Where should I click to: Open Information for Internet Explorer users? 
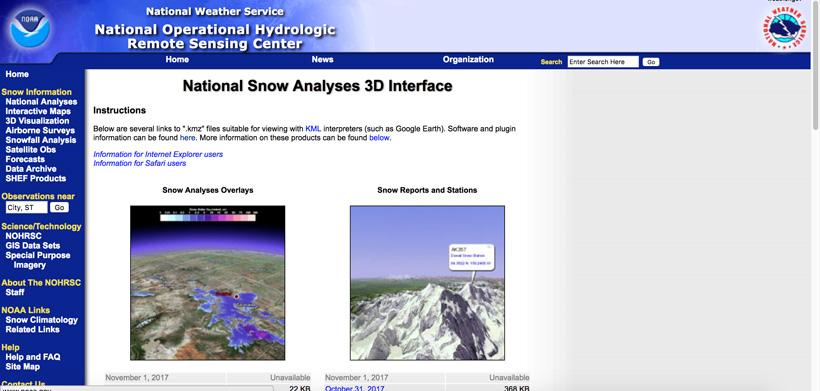[x=158, y=154]
